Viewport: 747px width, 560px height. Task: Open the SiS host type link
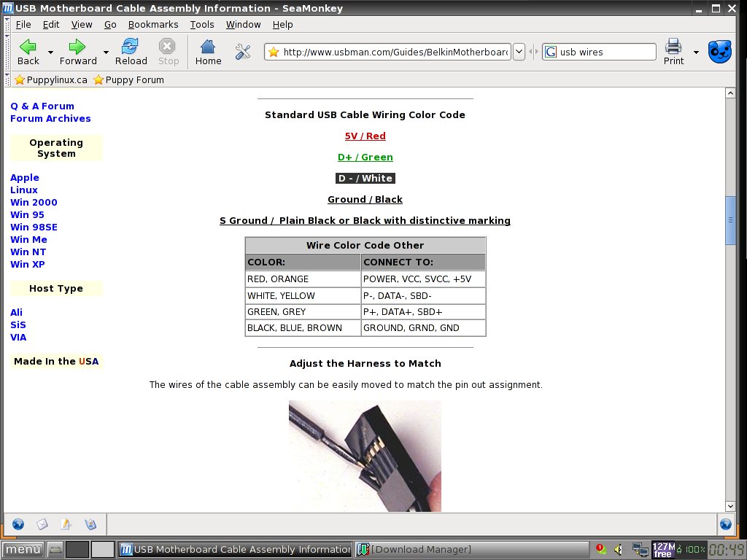pyautogui.click(x=18, y=324)
